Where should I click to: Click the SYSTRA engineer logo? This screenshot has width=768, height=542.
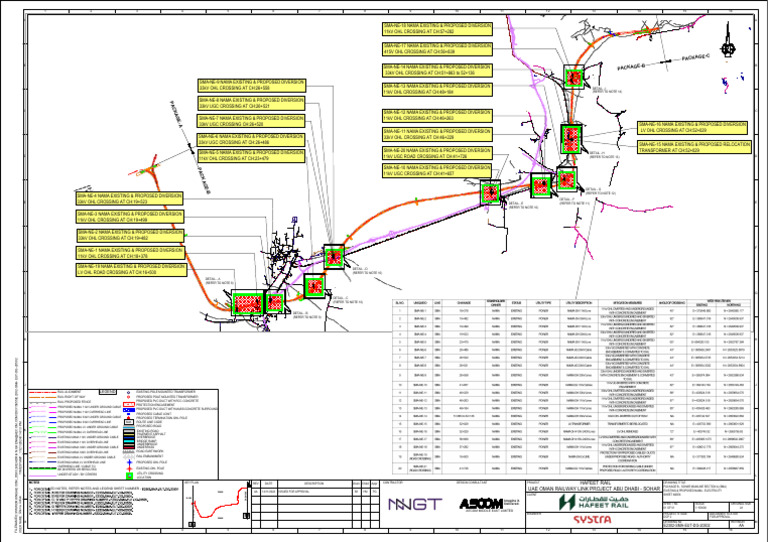(x=592, y=519)
